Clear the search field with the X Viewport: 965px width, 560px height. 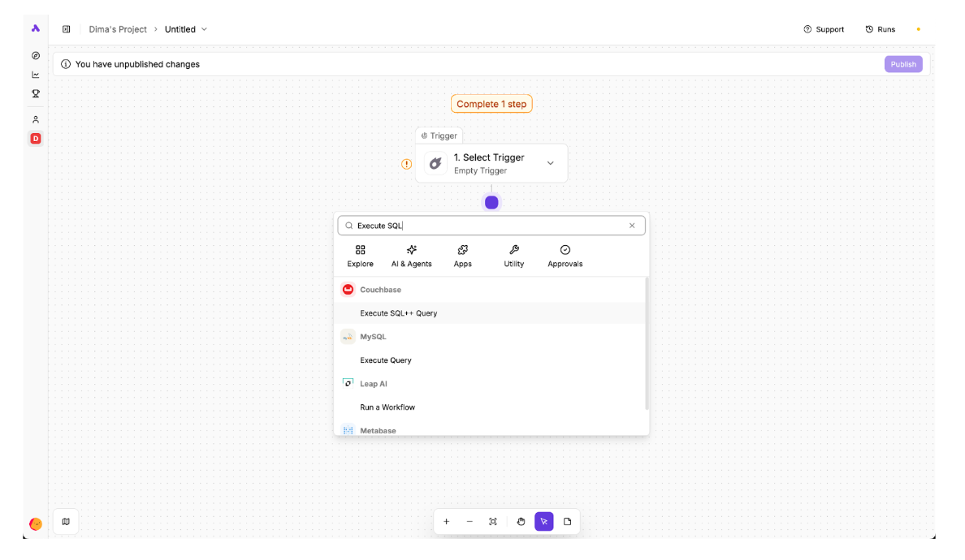pyautogui.click(x=632, y=226)
